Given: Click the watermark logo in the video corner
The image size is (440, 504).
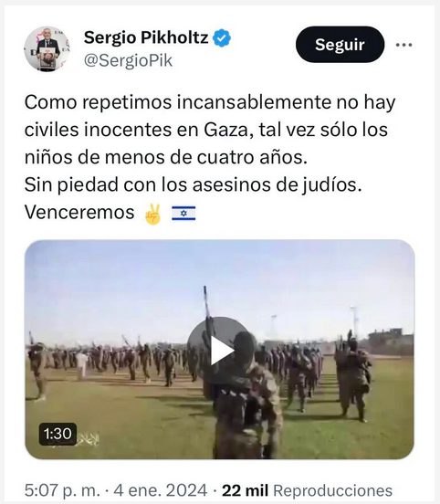Looking at the screenshot, I should pos(88,437).
